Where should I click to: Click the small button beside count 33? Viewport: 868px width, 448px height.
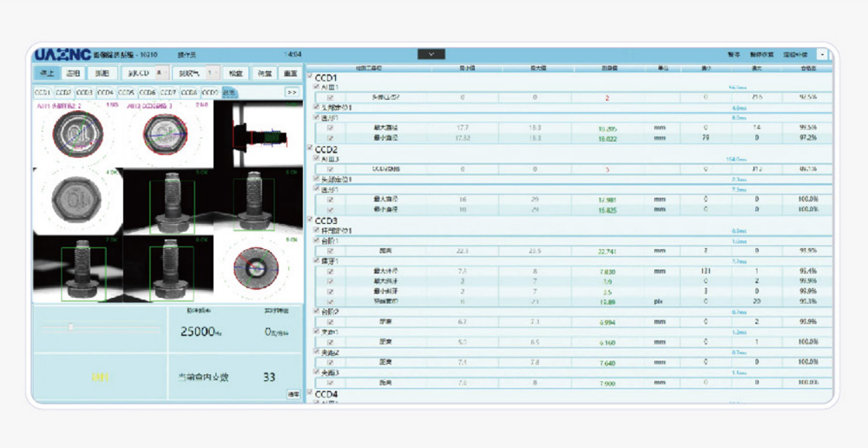[x=293, y=394]
